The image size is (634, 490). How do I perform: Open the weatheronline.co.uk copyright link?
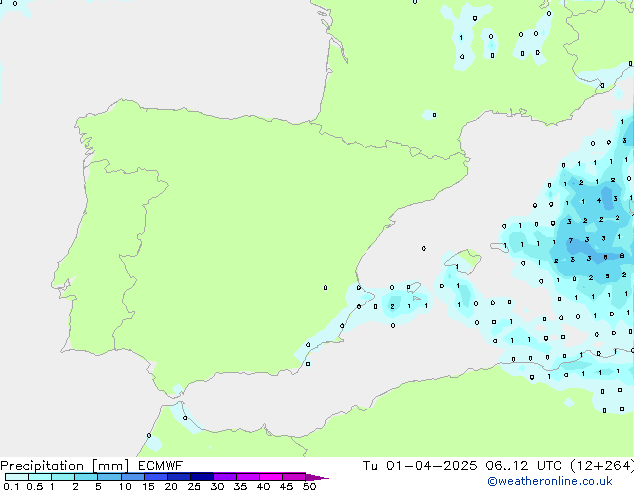(549, 481)
